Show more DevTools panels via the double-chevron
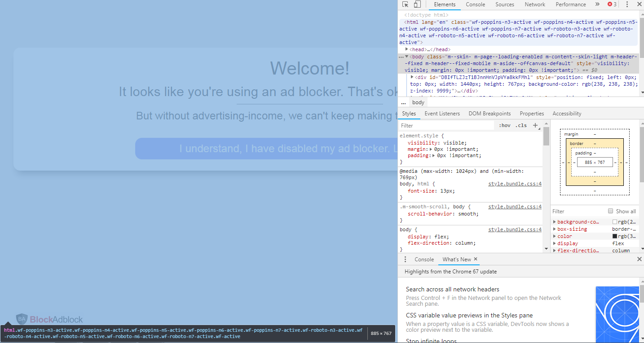Screen dimensions: 644x343 click(x=597, y=4)
